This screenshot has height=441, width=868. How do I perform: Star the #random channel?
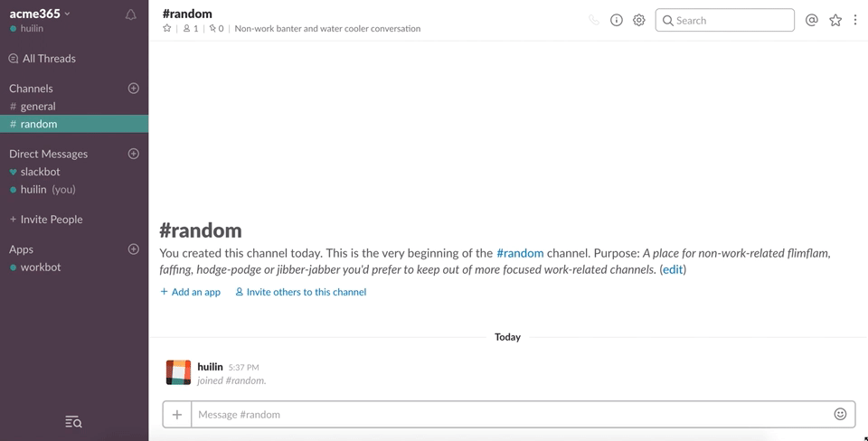click(166, 28)
